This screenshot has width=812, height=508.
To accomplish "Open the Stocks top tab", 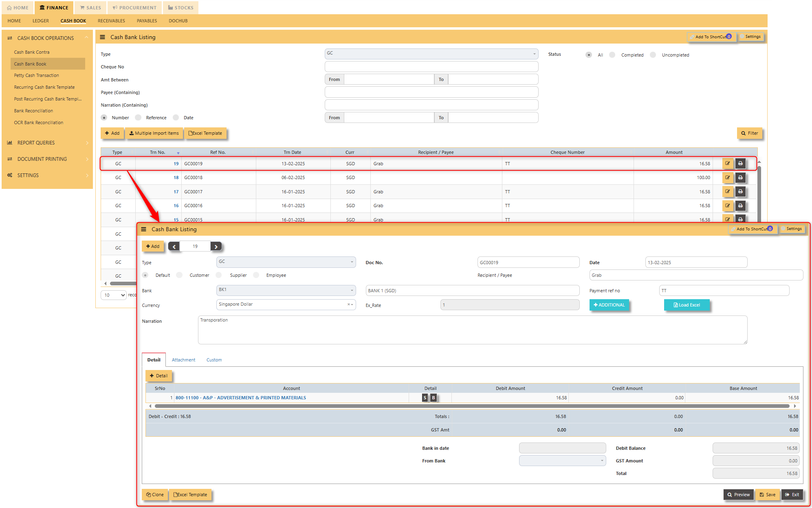I will click(x=181, y=8).
